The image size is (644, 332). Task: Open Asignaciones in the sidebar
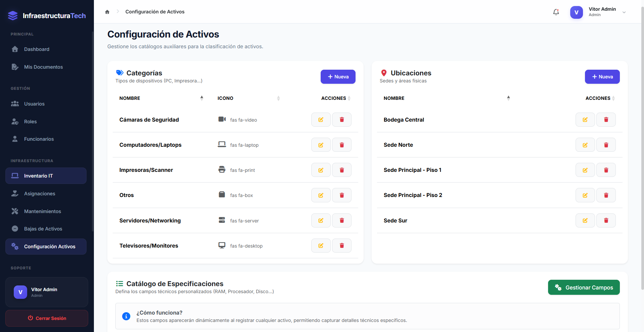point(46,194)
